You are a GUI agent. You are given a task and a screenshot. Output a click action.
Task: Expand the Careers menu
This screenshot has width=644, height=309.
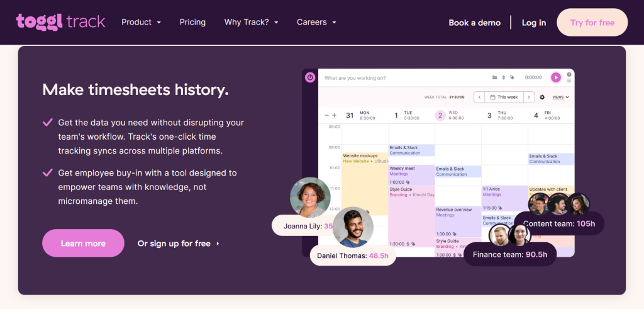316,22
